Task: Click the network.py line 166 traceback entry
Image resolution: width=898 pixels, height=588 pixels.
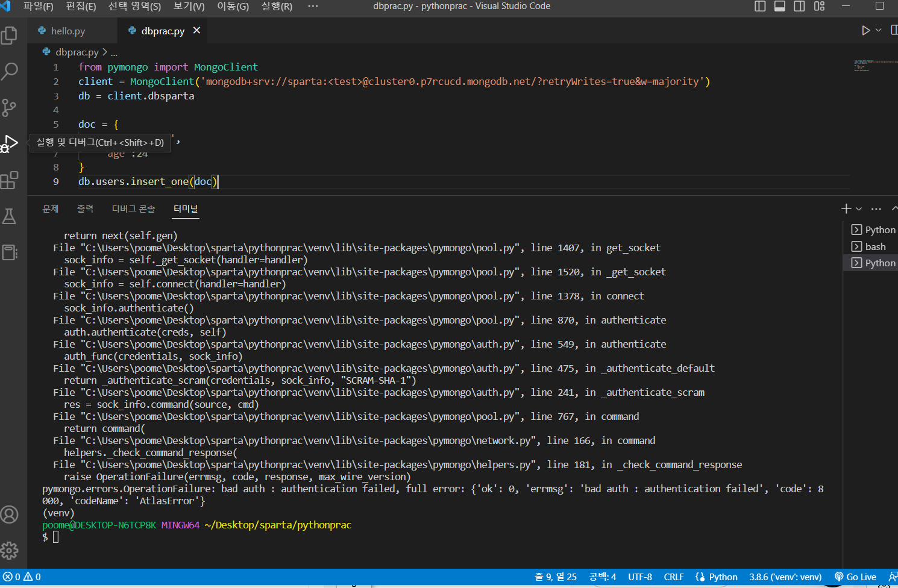Action: [354, 440]
